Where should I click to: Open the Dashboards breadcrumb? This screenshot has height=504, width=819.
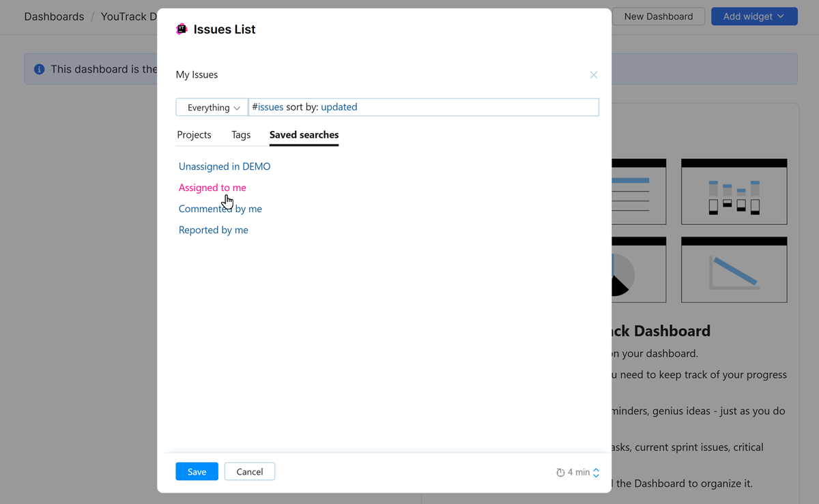point(54,16)
